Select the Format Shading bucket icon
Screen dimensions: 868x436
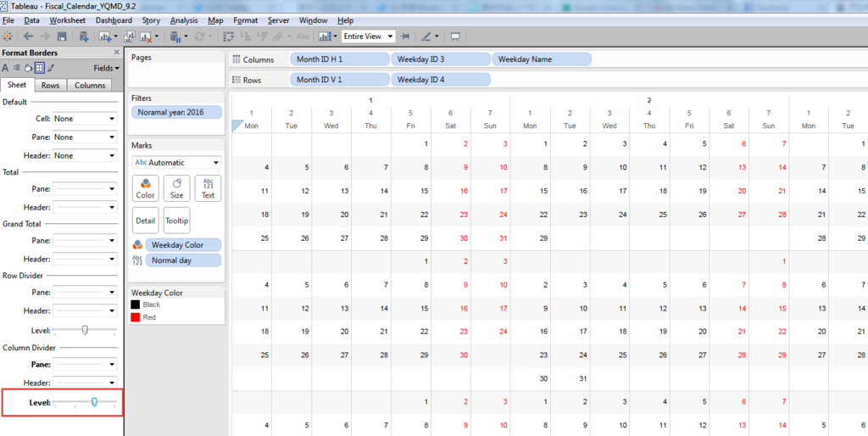coord(28,68)
